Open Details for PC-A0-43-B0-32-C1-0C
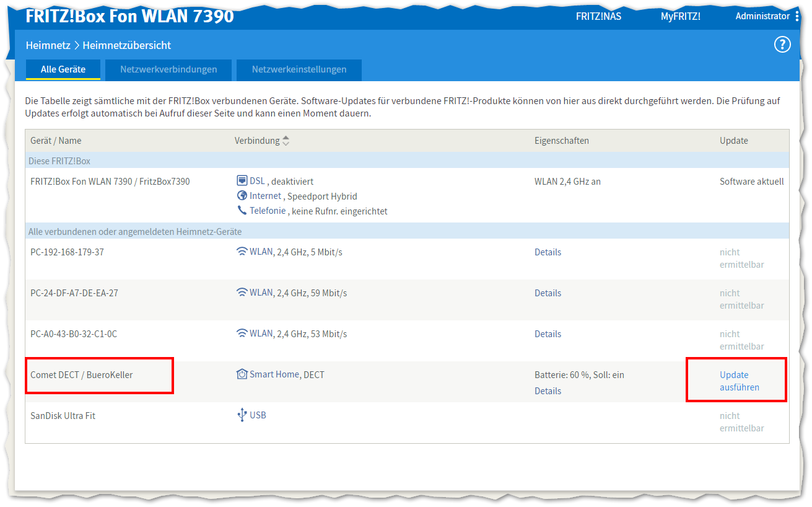 point(548,334)
